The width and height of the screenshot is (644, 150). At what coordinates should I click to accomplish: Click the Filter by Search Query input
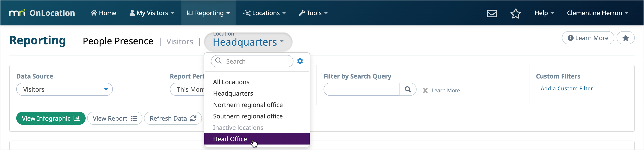point(361,89)
